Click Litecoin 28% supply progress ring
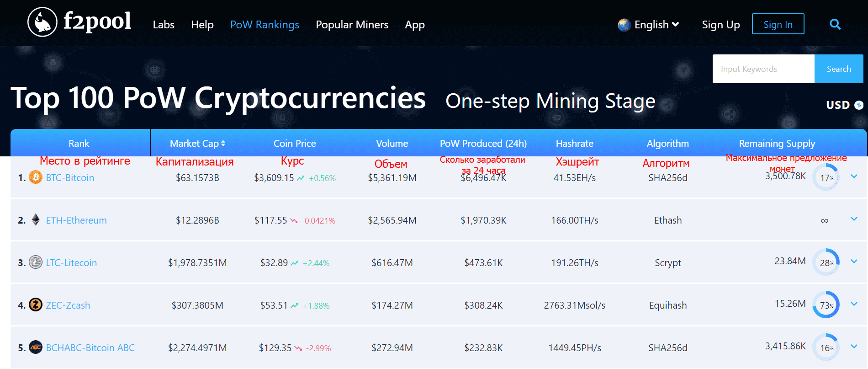 pos(826,262)
